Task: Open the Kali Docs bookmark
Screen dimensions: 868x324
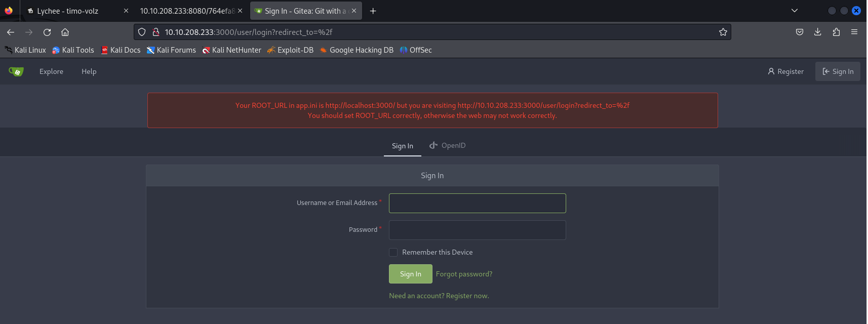Action: click(121, 50)
